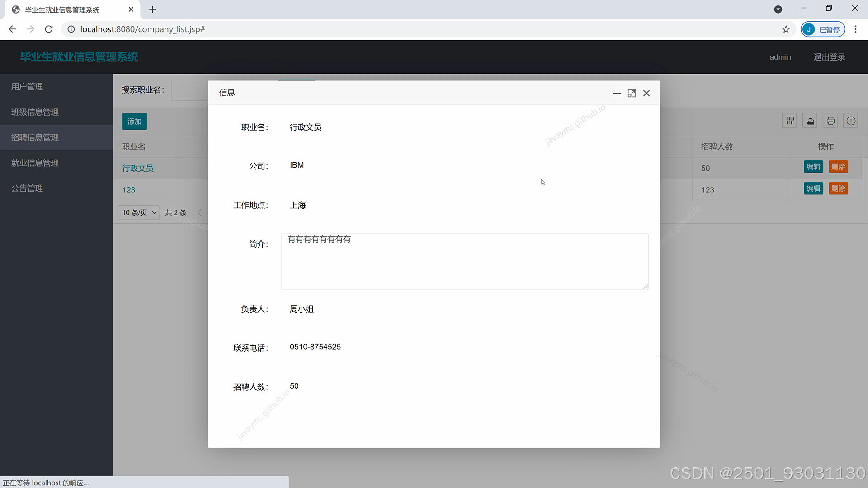This screenshot has width=868, height=488.
Task: Go back in browser history
Action: 12,29
